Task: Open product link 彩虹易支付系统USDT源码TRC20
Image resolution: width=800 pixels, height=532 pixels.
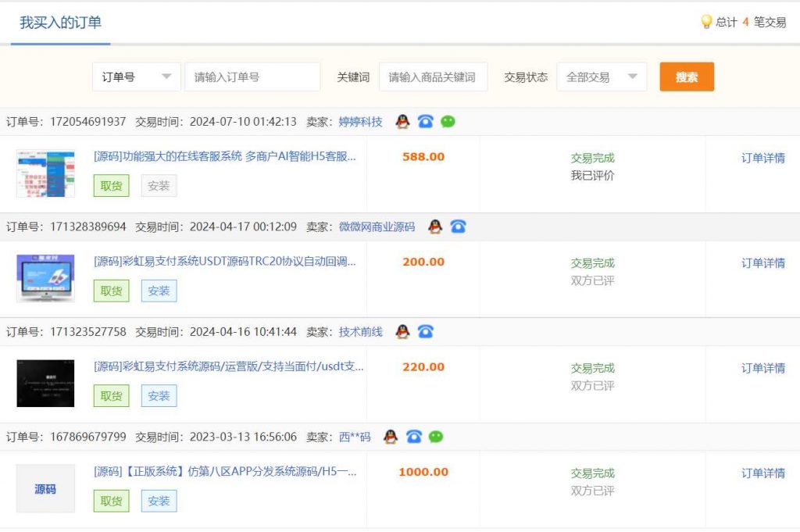Action: click(x=224, y=262)
